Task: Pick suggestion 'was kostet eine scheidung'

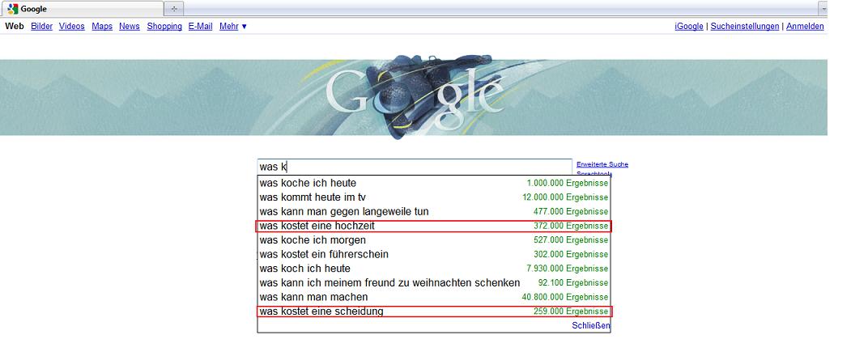Action: tap(321, 311)
